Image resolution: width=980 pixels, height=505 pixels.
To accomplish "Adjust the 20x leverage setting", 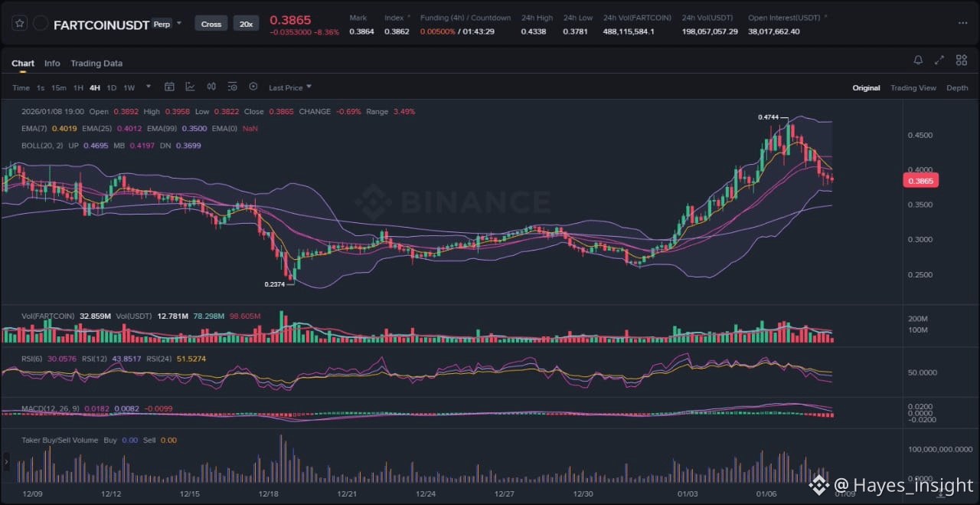I will click(x=246, y=24).
